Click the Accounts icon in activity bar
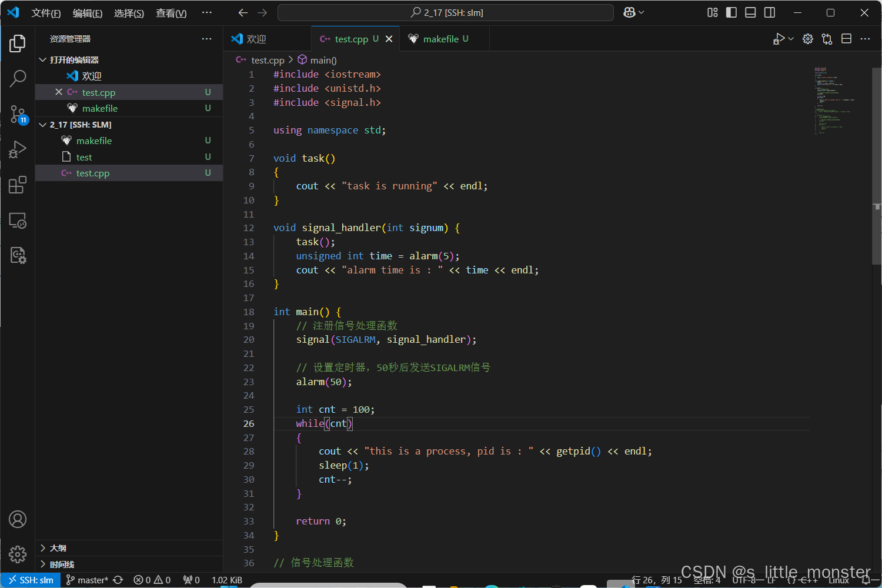Screen dimensions: 882x588 (18, 519)
